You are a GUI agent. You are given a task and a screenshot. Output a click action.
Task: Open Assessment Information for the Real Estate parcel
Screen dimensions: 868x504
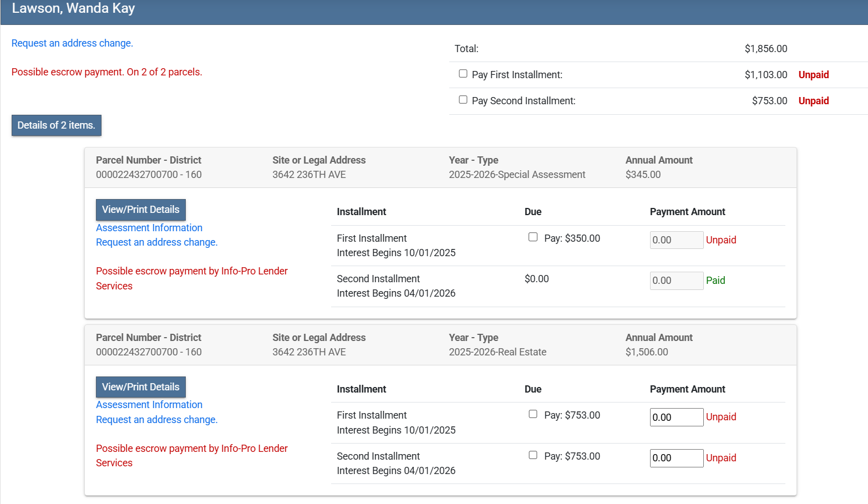pos(149,405)
